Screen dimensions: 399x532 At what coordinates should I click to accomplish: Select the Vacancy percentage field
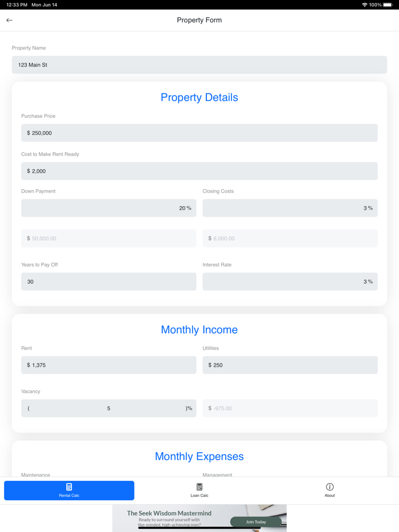tap(108, 408)
